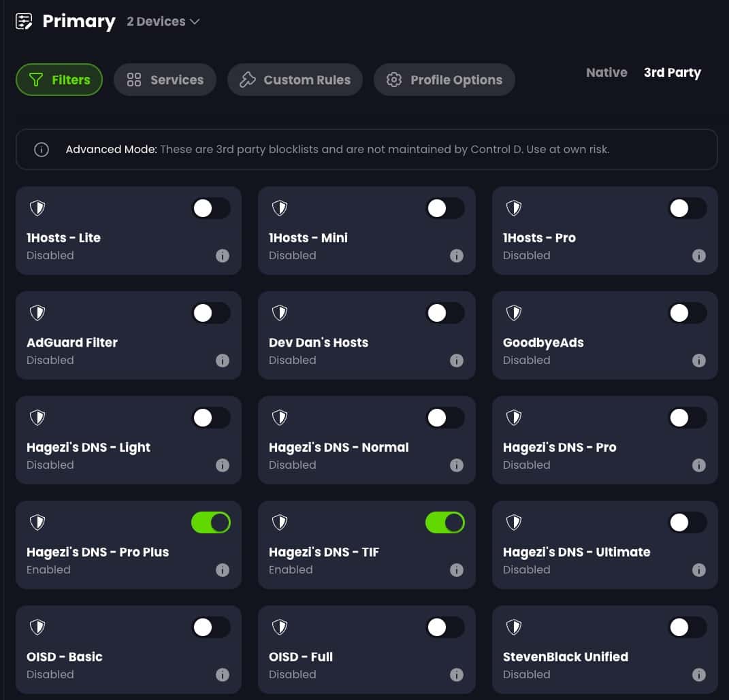Switch to Native filters view
Image resolution: width=729 pixels, height=700 pixels.
point(606,73)
